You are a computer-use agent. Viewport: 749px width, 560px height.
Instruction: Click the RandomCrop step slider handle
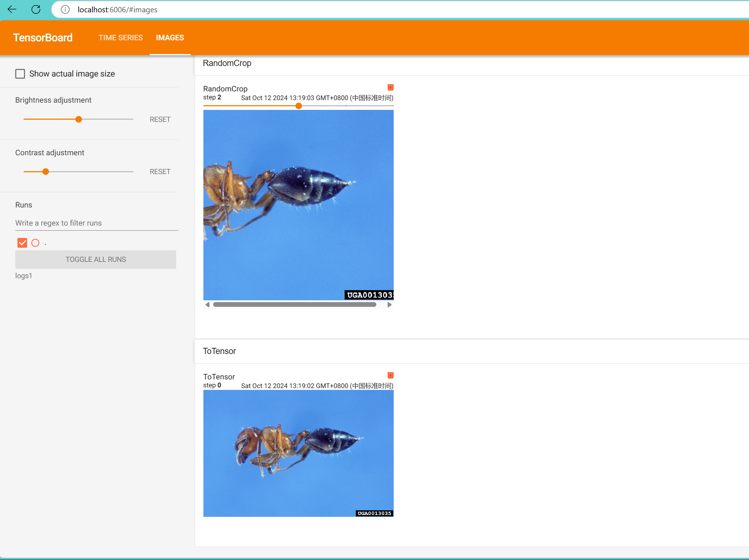299,106
